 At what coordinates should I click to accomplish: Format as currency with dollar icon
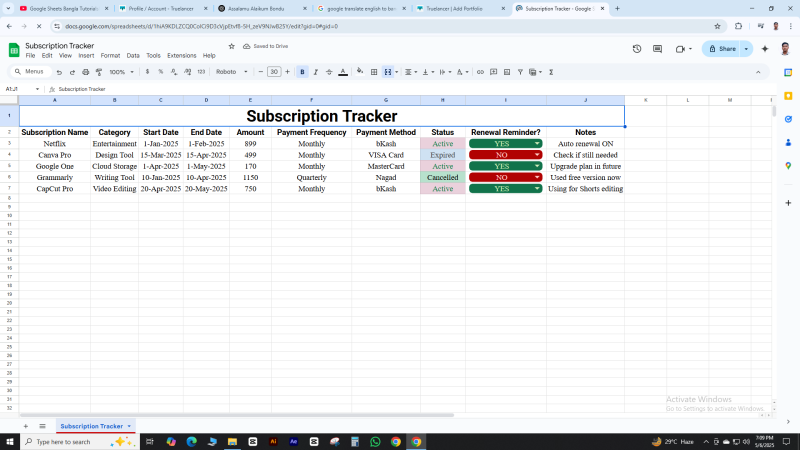coord(147,72)
